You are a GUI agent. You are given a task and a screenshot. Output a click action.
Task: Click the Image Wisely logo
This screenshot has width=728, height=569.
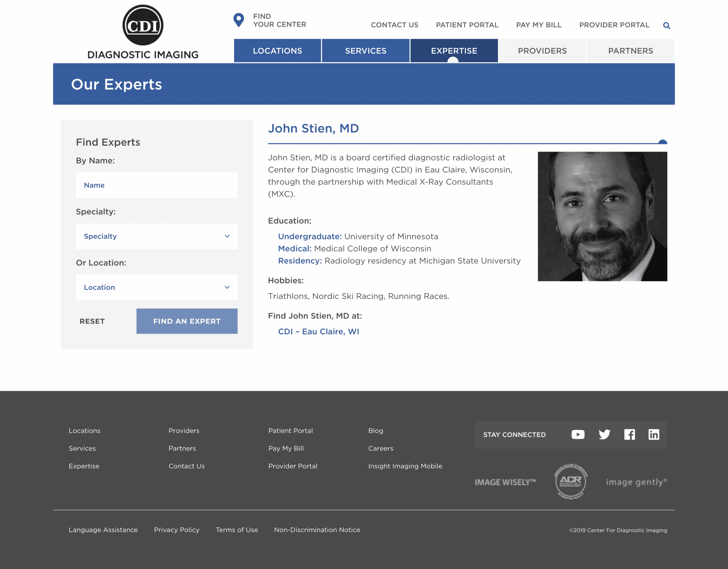[505, 482]
